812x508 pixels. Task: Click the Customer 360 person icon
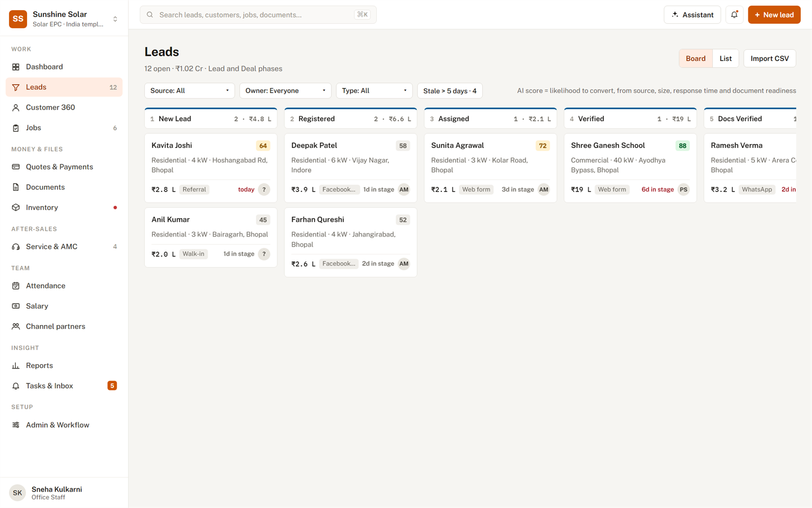pos(16,107)
